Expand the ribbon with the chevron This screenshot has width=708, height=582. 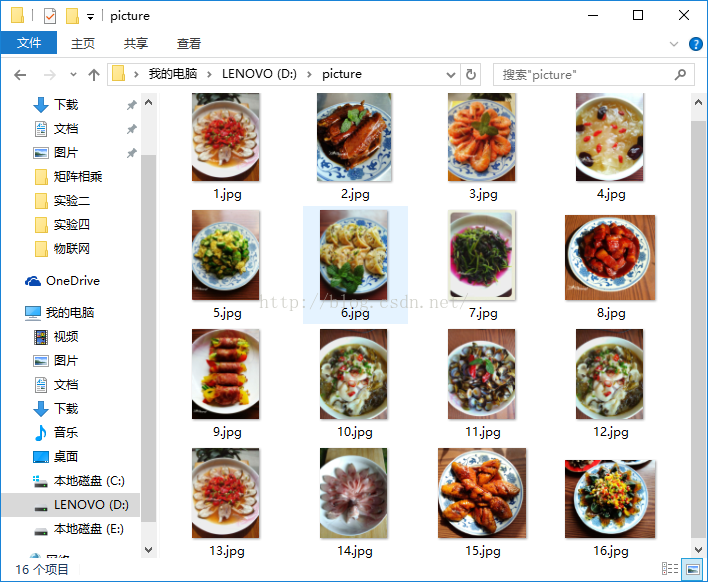tap(674, 44)
